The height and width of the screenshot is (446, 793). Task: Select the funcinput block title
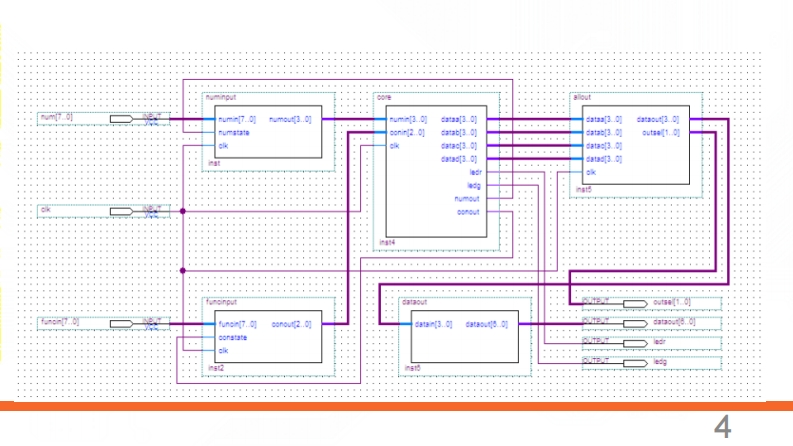[222, 300]
